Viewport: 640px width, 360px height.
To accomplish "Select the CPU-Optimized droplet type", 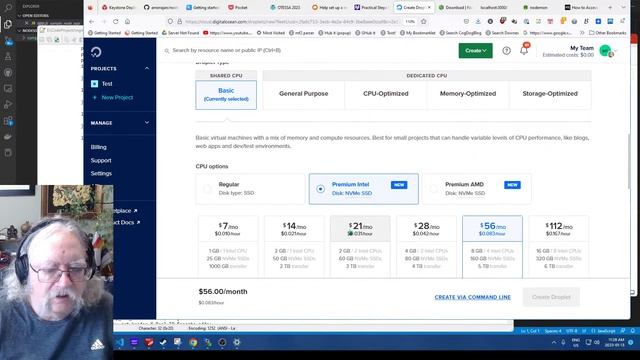I will point(386,93).
